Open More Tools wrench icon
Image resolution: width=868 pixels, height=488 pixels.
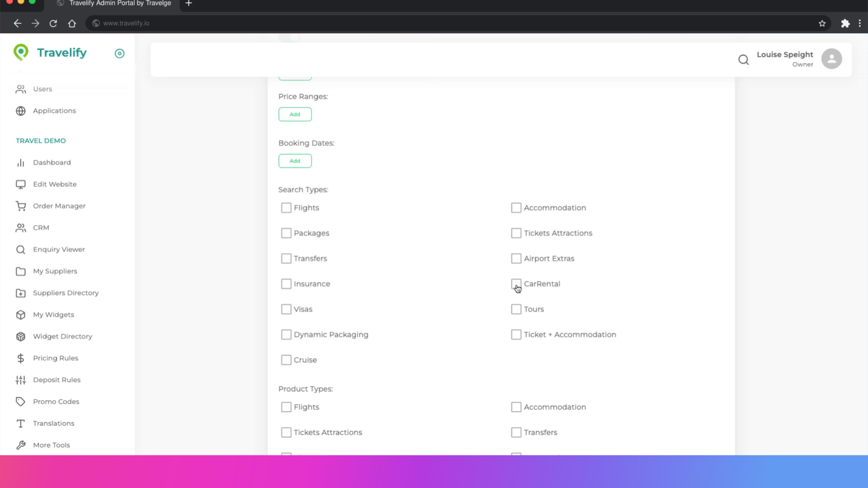click(21, 445)
